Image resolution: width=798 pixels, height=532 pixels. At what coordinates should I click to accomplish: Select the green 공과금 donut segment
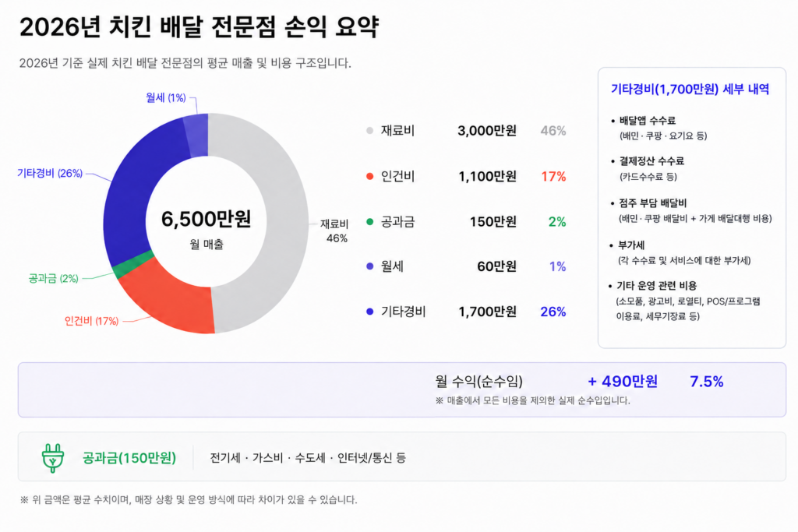coord(132,265)
